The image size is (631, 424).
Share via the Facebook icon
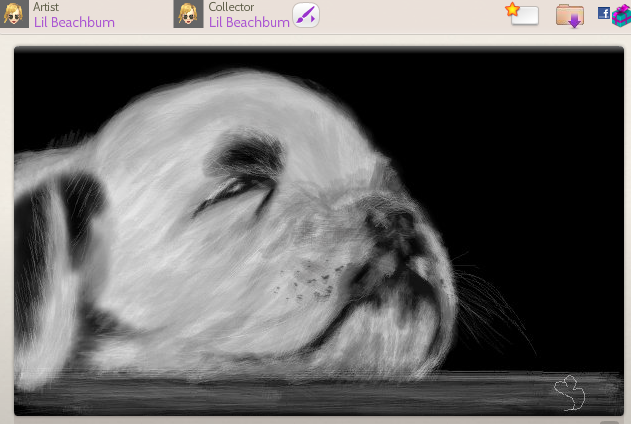[x=603, y=13]
